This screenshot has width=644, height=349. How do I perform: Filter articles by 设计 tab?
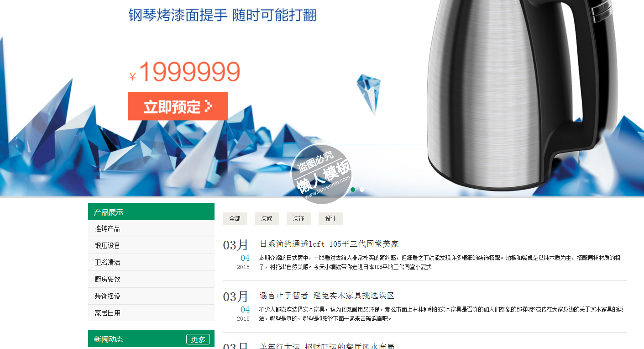click(x=331, y=218)
